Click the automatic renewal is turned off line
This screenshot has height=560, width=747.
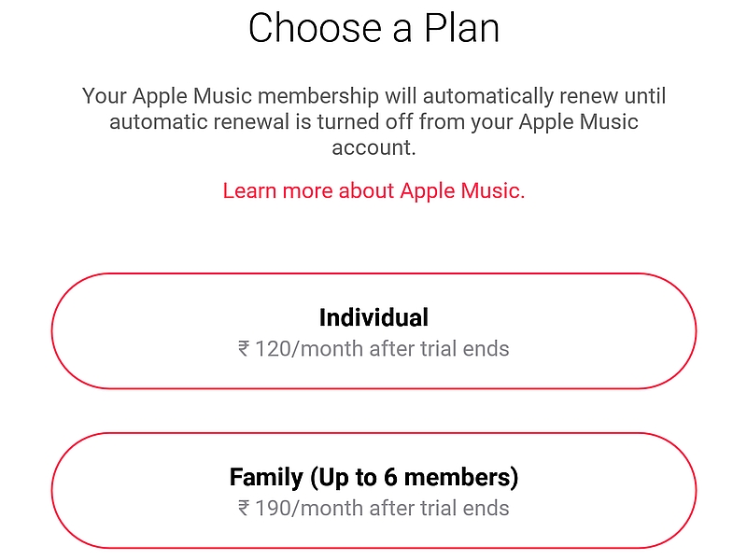373,122
